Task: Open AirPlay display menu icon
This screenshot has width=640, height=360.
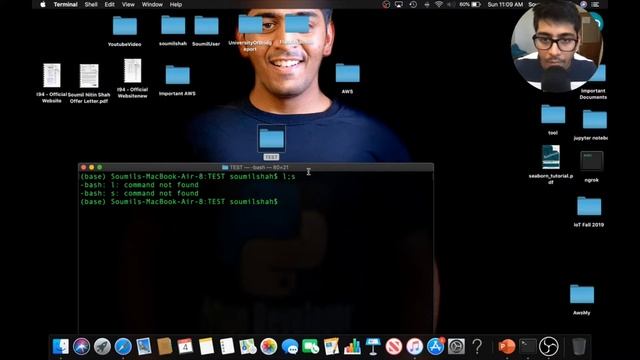Action: [x=399, y=4]
